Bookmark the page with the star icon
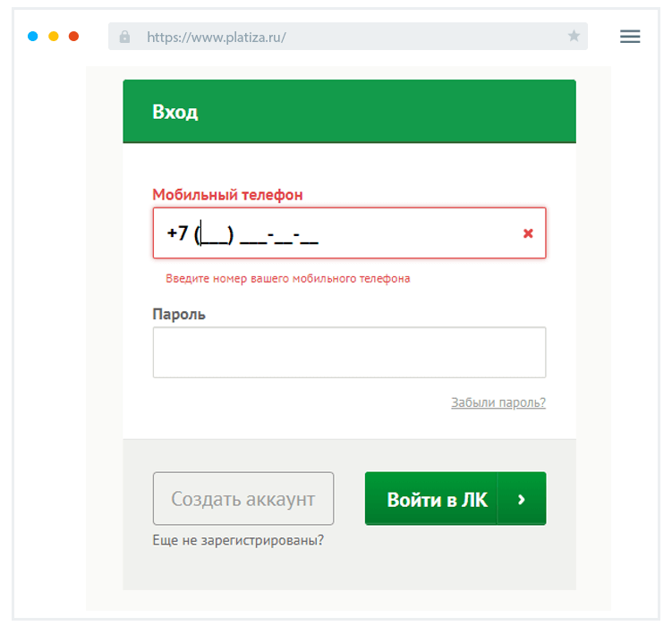Viewport: 672px width, 634px height. [x=574, y=37]
